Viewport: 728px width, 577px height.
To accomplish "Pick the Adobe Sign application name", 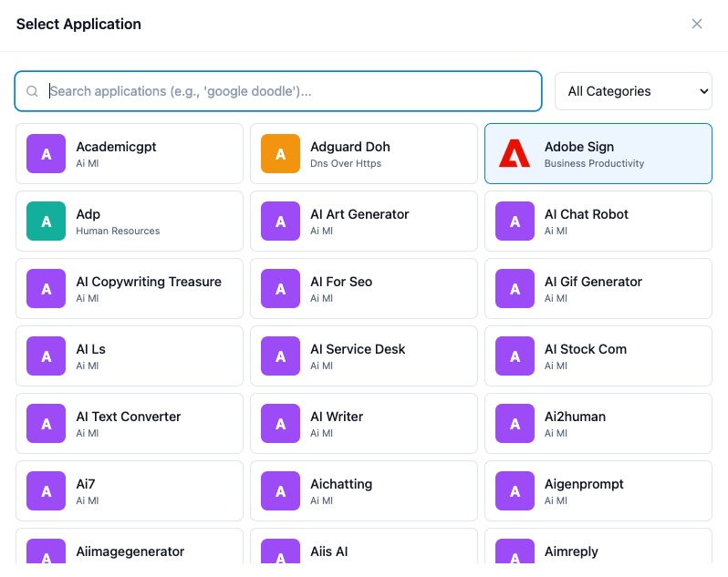I will (579, 147).
